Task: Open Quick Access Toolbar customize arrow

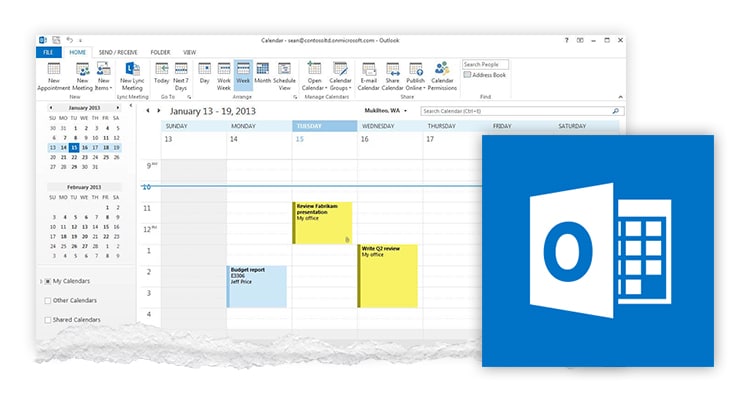Action: 80,41
